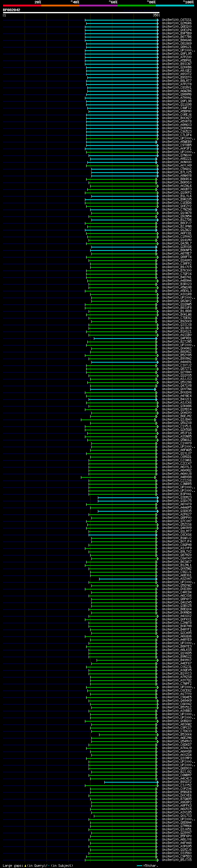Select hit label UniRef100_A5IF16
Image resolution: width=197 pixels, height=868 pixels.
coord(176,433)
